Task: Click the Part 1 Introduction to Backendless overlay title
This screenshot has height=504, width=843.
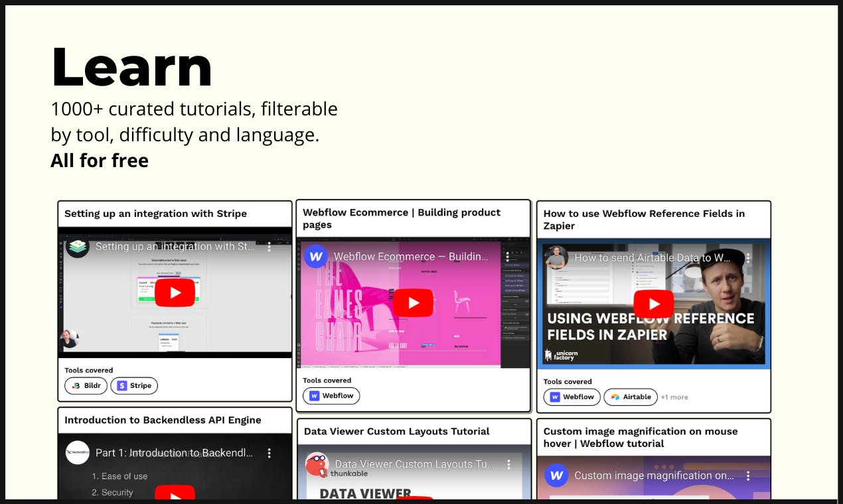Action: (174, 453)
